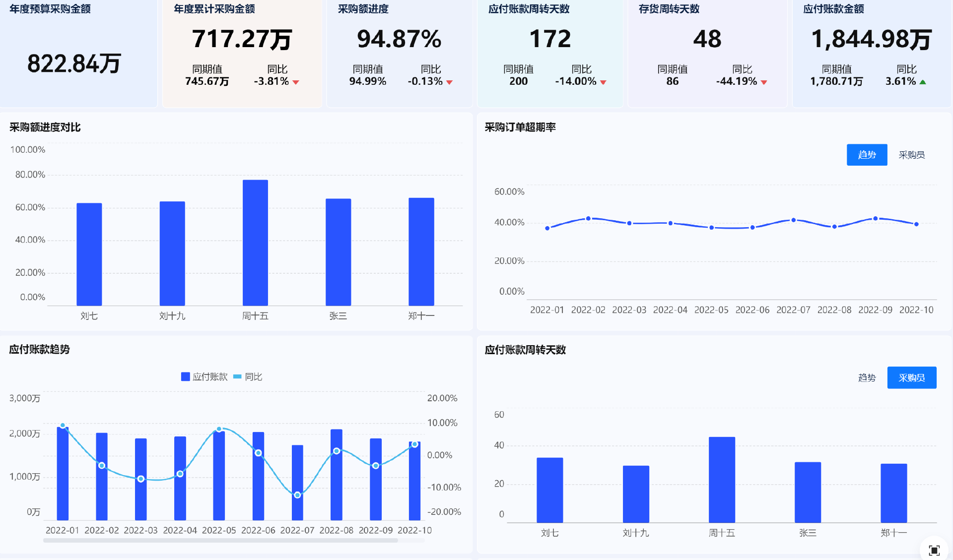Click red down arrow beside -3.81%
This screenshot has height=560, width=953.
[296, 82]
